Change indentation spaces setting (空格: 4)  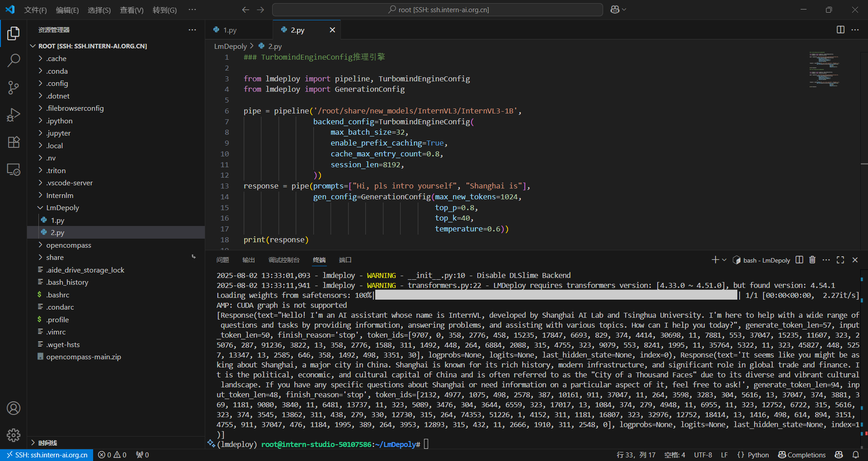[x=675, y=455]
